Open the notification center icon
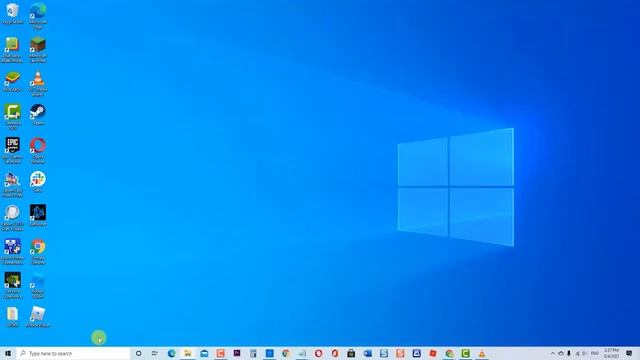The image size is (640, 360). [629, 353]
